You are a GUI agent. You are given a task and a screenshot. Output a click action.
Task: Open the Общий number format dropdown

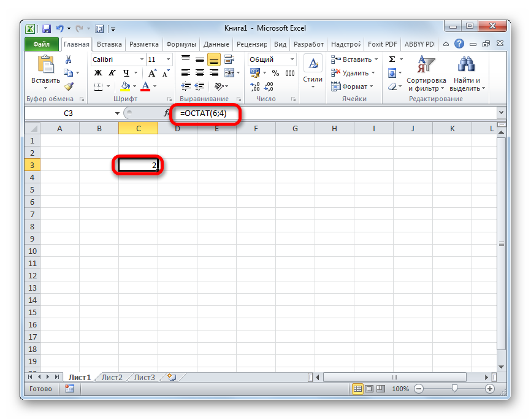click(292, 59)
